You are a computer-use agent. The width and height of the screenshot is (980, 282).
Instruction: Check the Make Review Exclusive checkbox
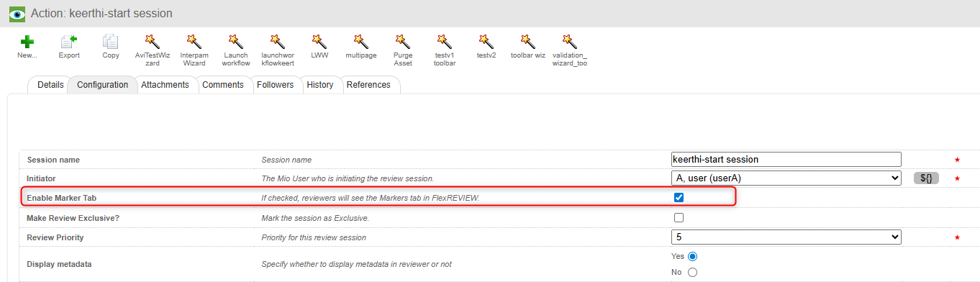point(679,217)
